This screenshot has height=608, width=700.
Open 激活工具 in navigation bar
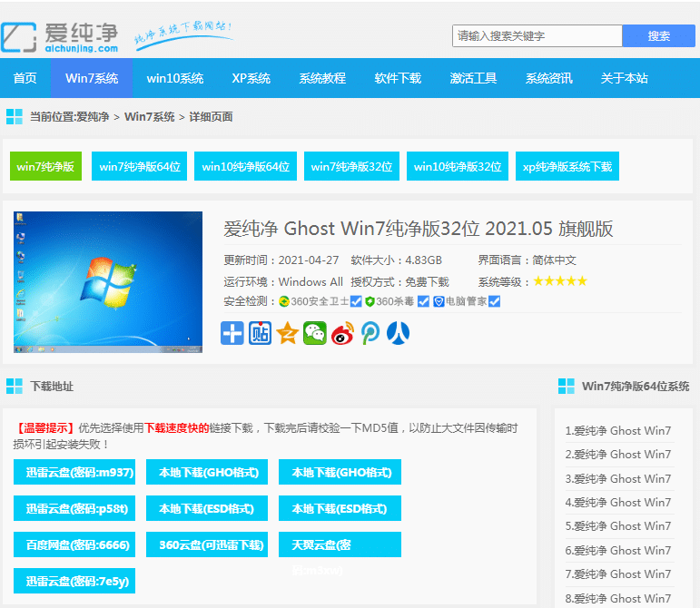pos(473,78)
